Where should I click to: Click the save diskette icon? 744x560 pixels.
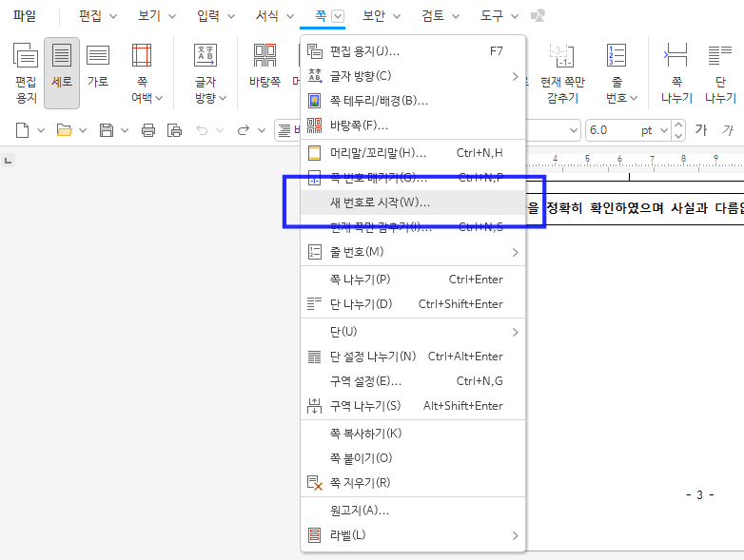click(107, 130)
